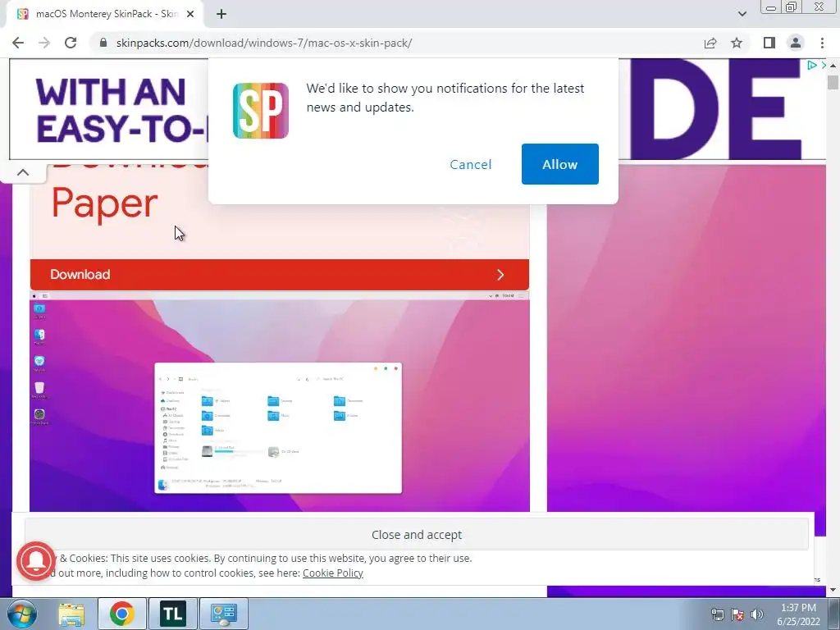This screenshot has height=630, width=840.
Task: Click the volume speaker tray icon
Action: (x=756, y=614)
